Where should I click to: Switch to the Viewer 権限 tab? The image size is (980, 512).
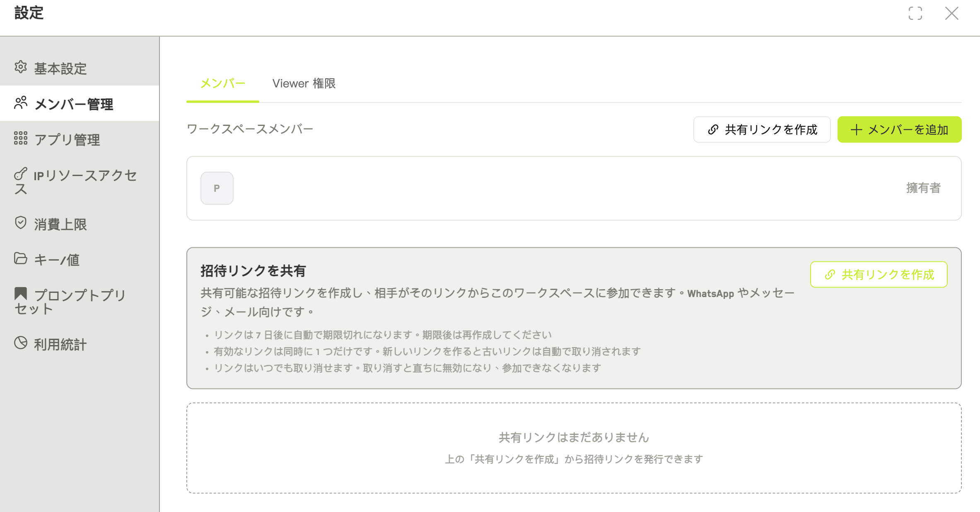(x=304, y=84)
